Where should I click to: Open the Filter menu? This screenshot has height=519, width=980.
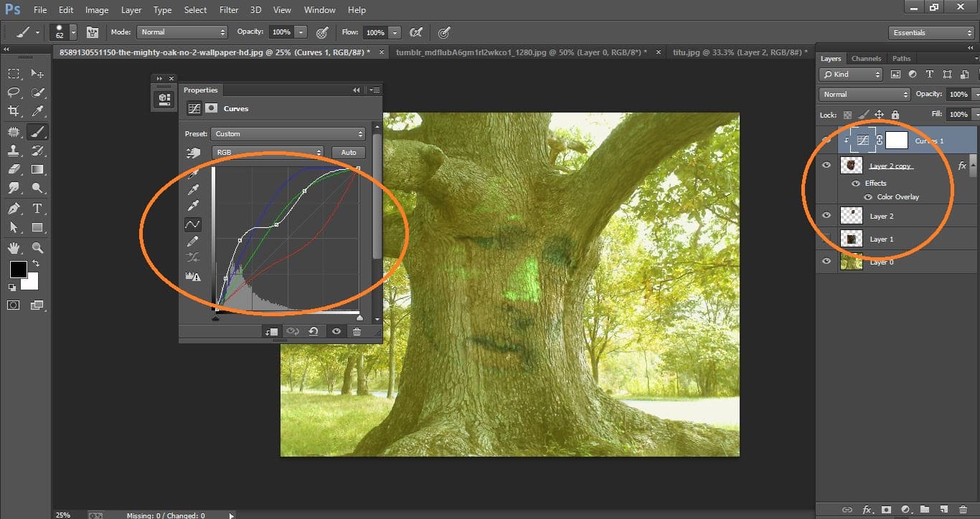click(x=228, y=9)
